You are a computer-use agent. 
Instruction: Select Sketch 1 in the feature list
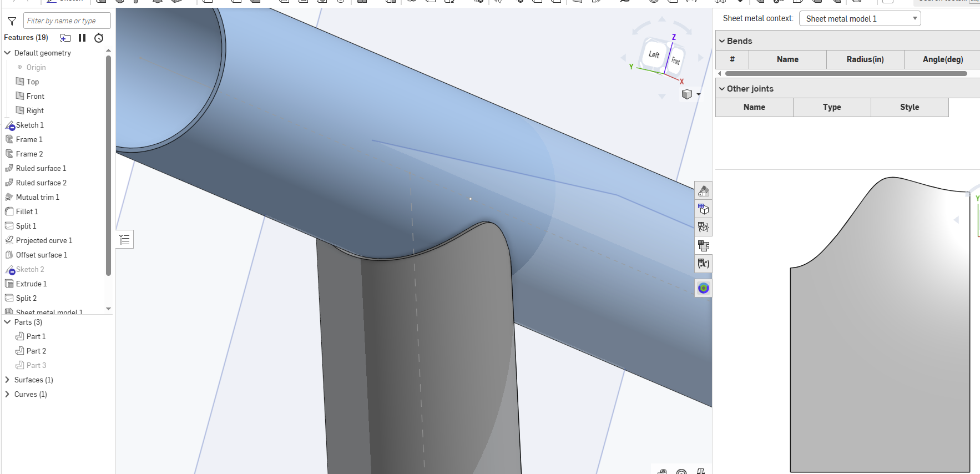tap(30, 125)
